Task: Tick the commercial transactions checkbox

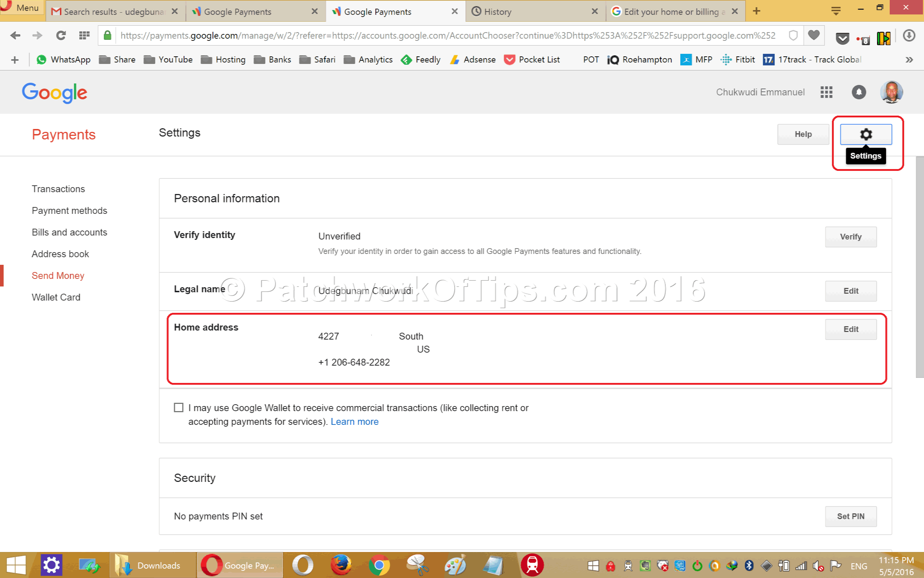Action: (x=179, y=407)
